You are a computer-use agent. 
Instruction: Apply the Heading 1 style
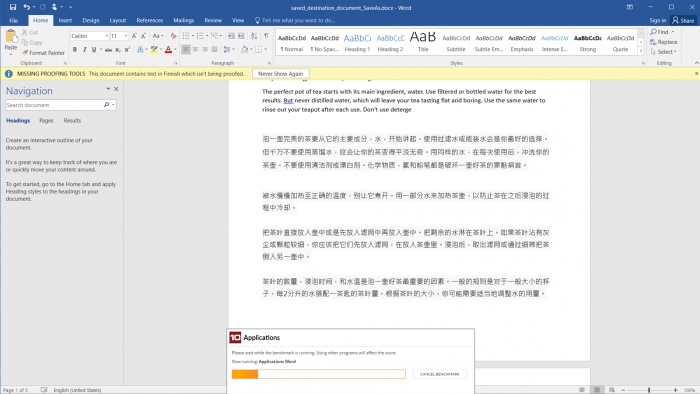(x=357, y=43)
